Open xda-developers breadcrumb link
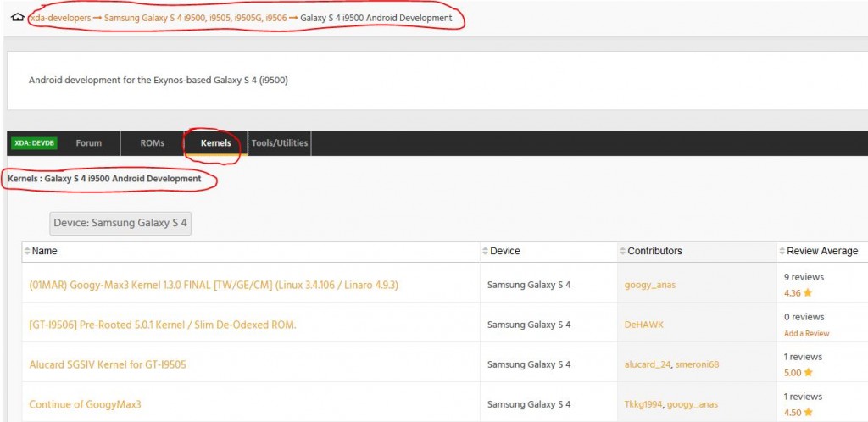The height and width of the screenshot is (422, 868). (x=60, y=18)
